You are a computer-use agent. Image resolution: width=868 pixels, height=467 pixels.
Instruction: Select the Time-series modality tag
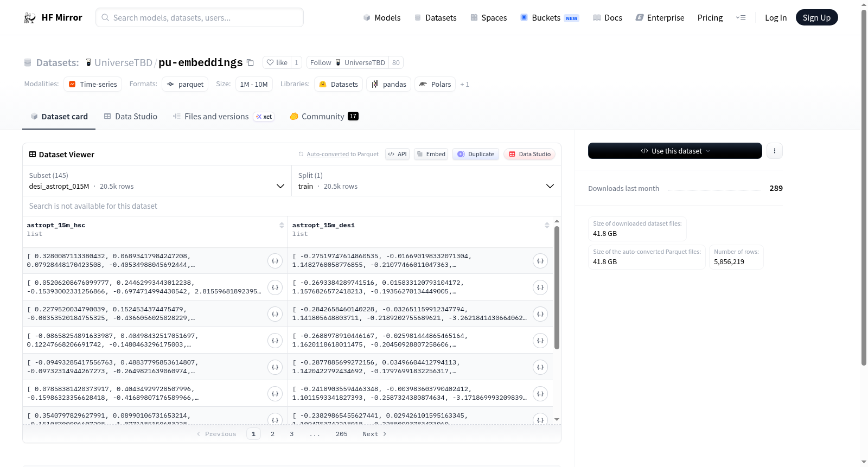(93, 84)
